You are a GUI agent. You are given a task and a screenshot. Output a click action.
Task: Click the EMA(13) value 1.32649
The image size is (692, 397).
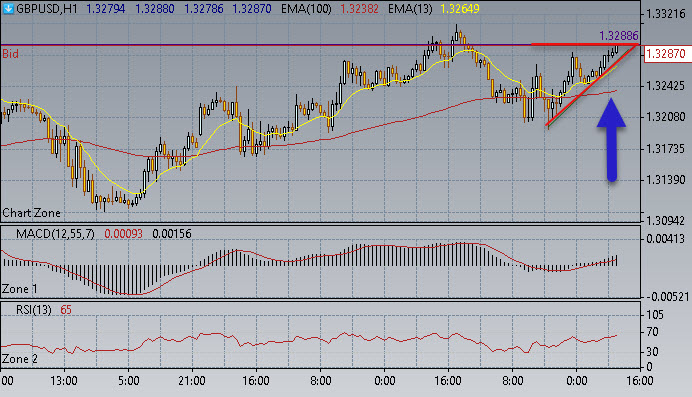point(460,9)
